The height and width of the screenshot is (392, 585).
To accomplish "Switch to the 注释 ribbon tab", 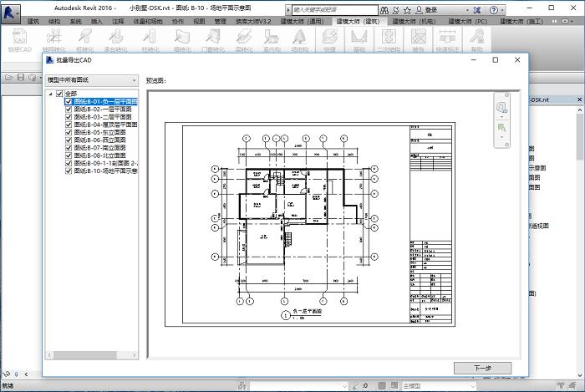I will pyautogui.click(x=118, y=22).
